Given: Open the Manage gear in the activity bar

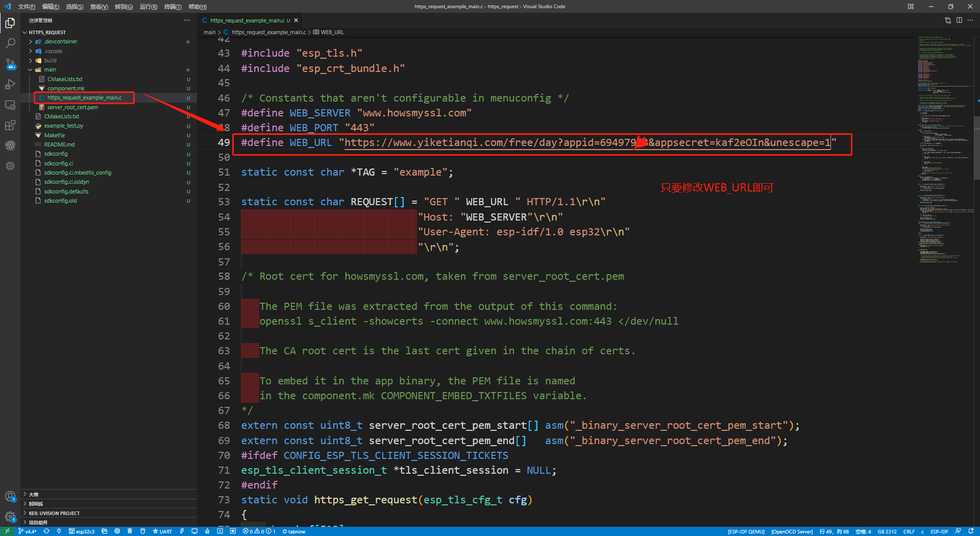Looking at the screenshot, I should [x=10, y=517].
